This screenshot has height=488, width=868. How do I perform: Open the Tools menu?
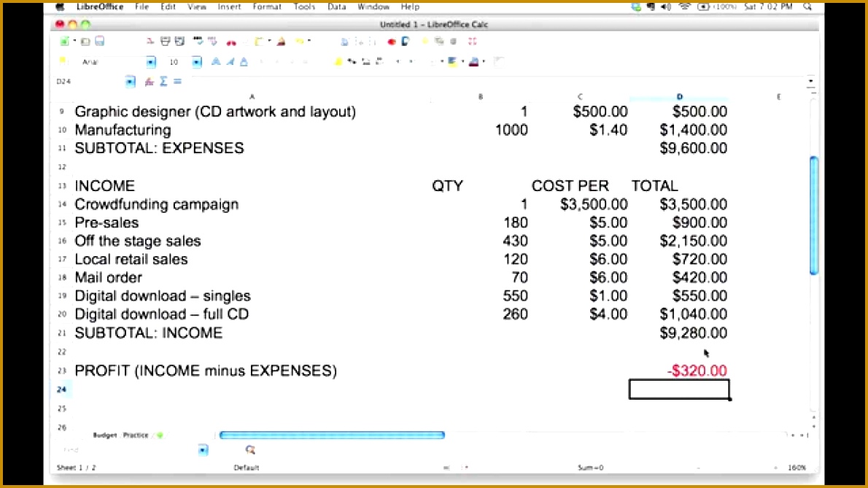click(x=304, y=7)
